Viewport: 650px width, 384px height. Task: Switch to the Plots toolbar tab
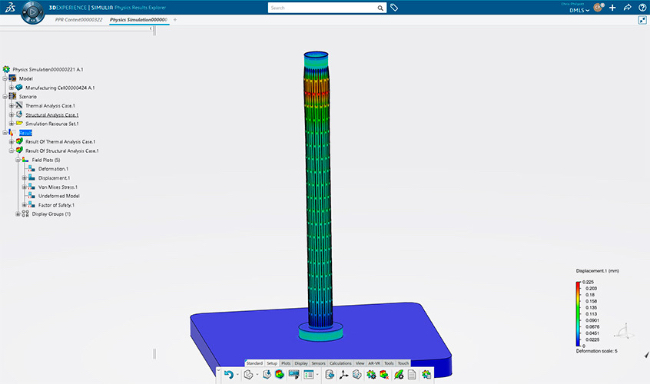(x=286, y=363)
